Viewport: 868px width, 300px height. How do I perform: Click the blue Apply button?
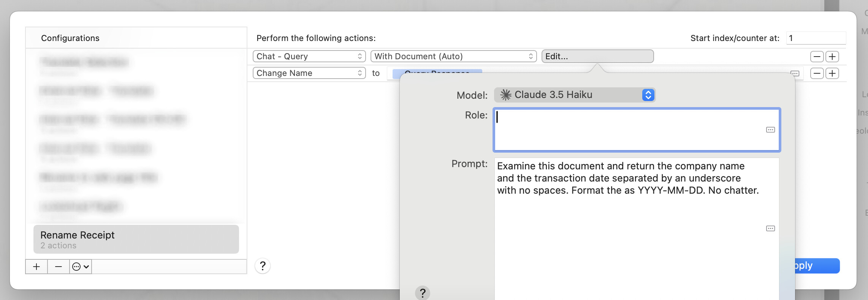coord(817,266)
